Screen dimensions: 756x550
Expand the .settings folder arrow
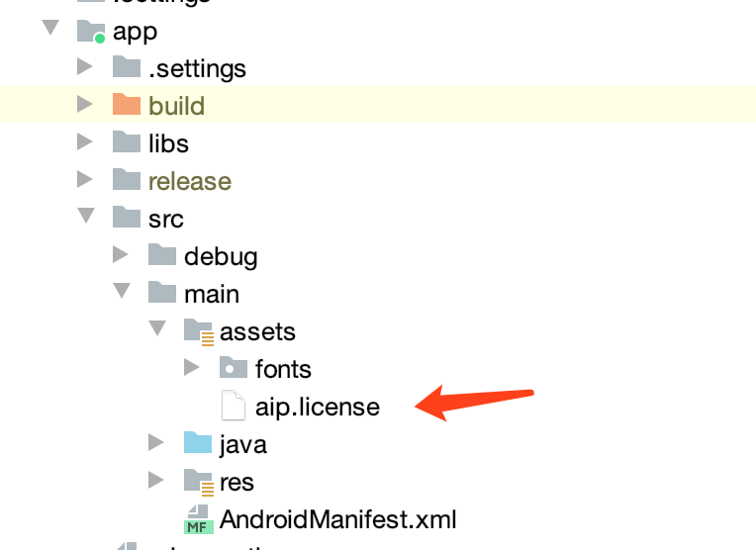tap(85, 66)
